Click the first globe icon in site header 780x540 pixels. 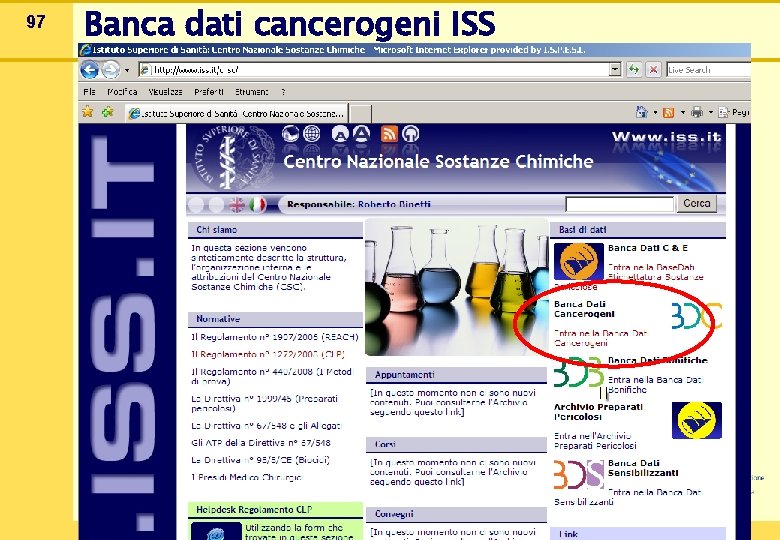click(291, 134)
